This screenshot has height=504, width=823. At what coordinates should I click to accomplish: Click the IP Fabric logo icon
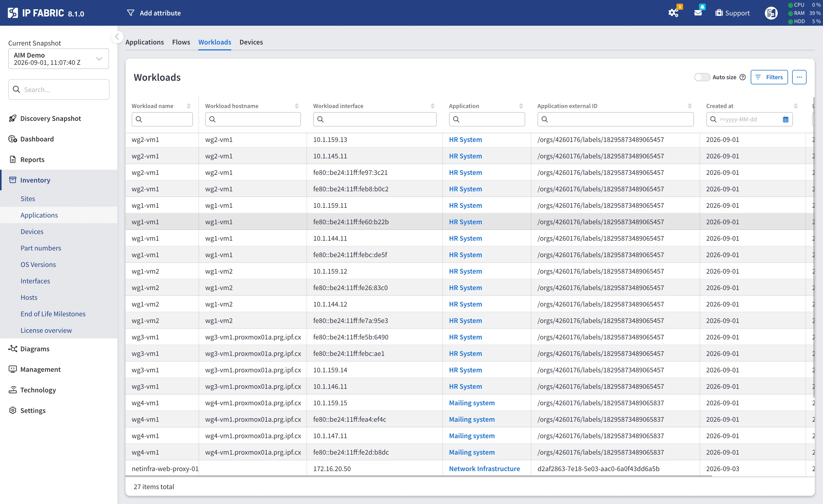(x=13, y=13)
